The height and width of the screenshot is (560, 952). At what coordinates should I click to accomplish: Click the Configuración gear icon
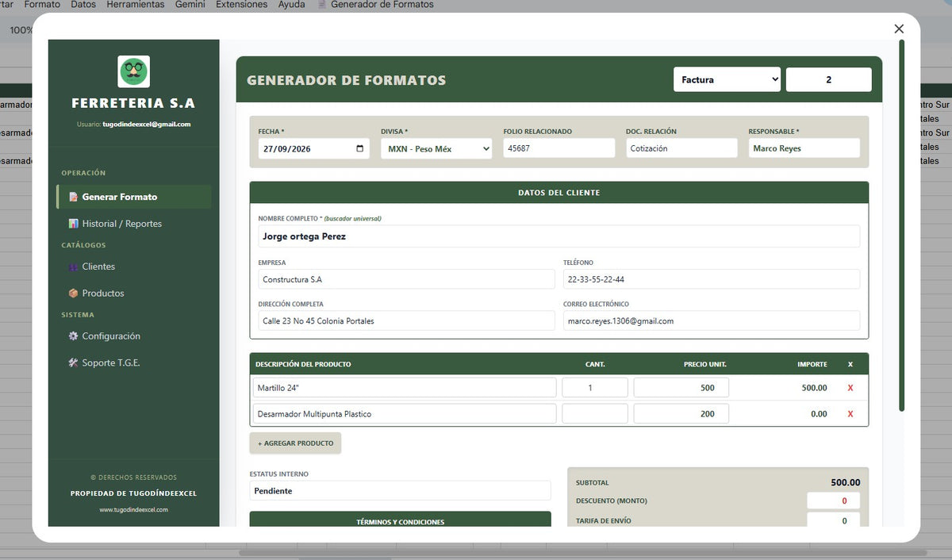pos(73,336)
